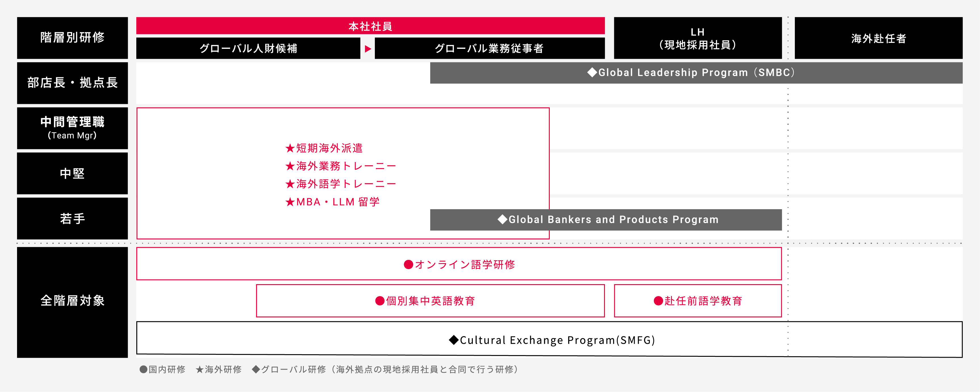980x392 pixels.
Task: Click the star icon beside 短期海外派遣
Action: point(290,148)
